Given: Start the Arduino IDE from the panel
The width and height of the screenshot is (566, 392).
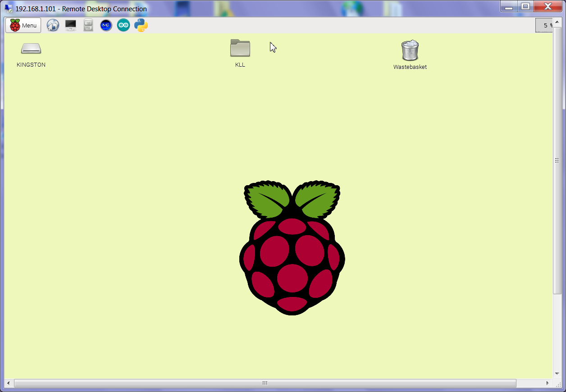Looking at the screenshot, I should 123,25.
